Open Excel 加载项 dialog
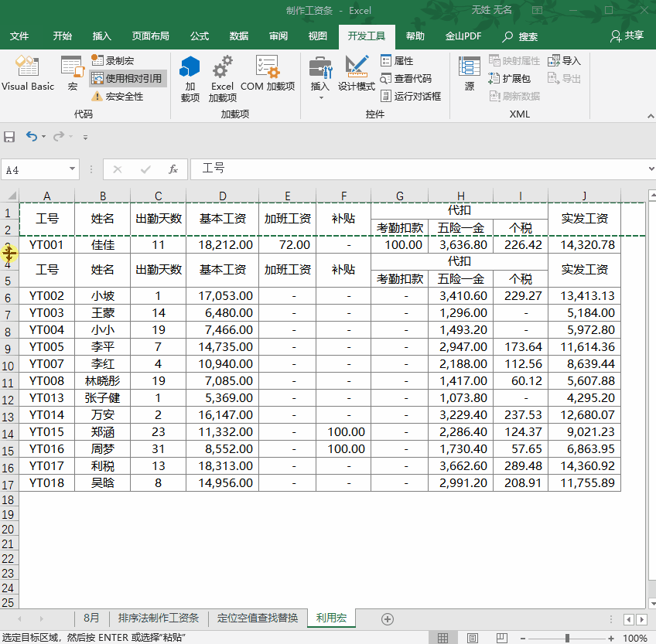This screenshot has height=644, width=656. tap(222, 79)
